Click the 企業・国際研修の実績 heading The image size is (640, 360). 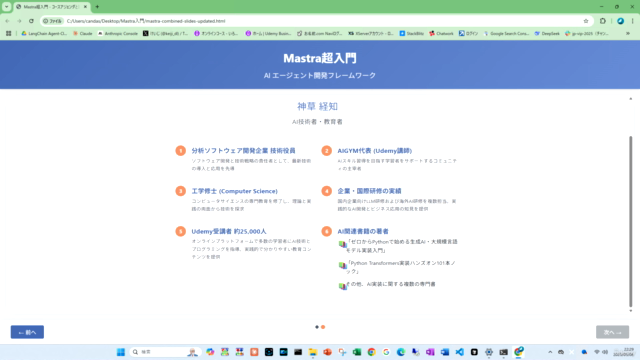coord(369,191)
